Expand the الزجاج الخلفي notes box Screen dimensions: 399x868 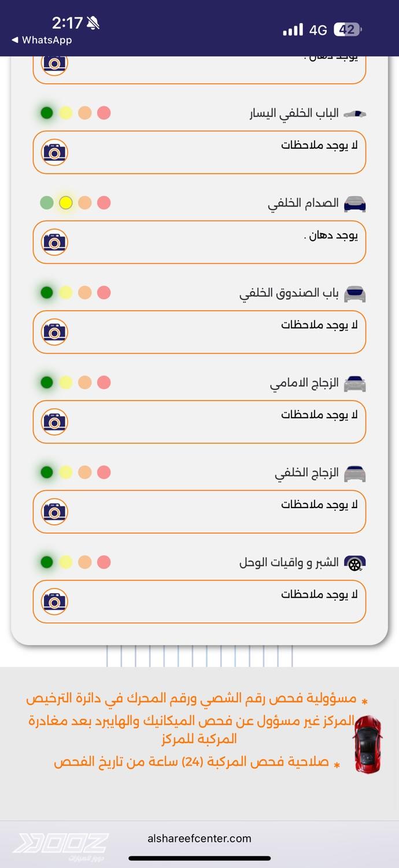coord(199,512)
